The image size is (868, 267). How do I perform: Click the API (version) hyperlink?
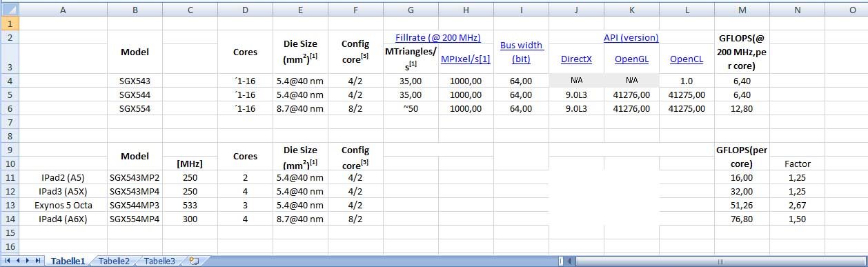point(631,37)
